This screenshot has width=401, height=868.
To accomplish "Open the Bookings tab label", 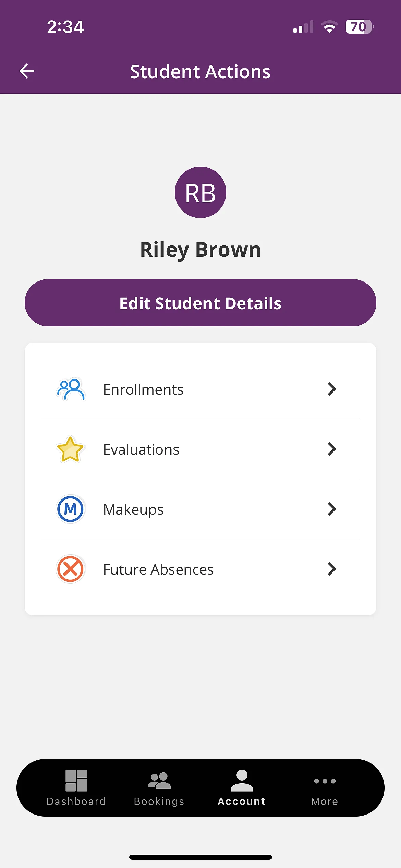I will [x=159, y=801].
